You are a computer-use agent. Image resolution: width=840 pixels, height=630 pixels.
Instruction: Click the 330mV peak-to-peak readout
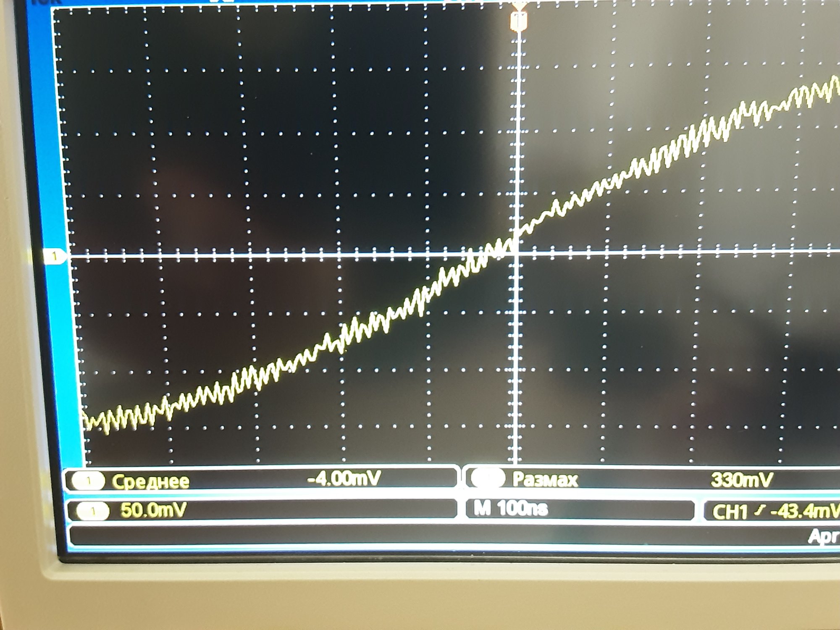741,480
